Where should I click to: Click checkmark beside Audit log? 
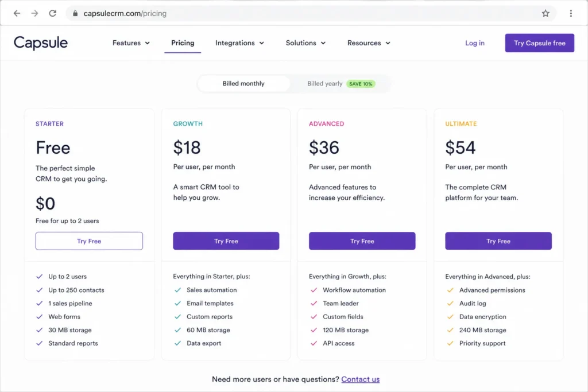tap(450, 304)
